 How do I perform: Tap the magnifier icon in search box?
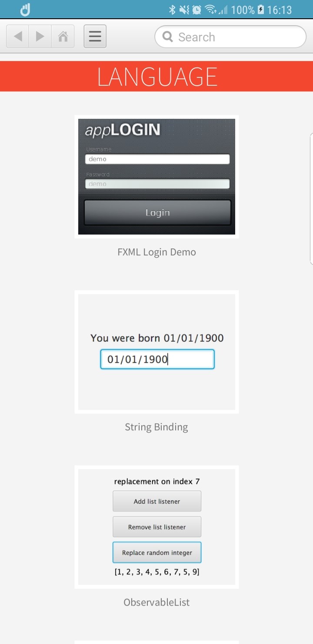pos(167,37)
